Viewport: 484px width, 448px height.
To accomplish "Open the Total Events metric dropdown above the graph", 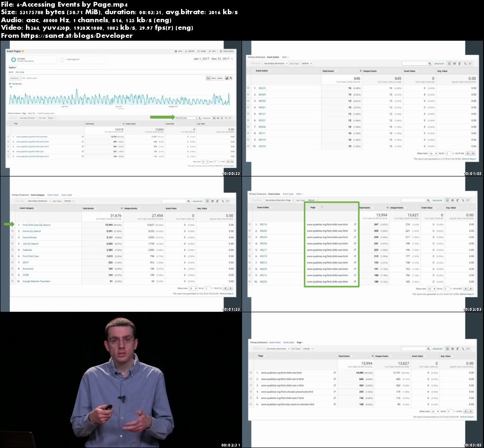I will [x=16, y=78].
